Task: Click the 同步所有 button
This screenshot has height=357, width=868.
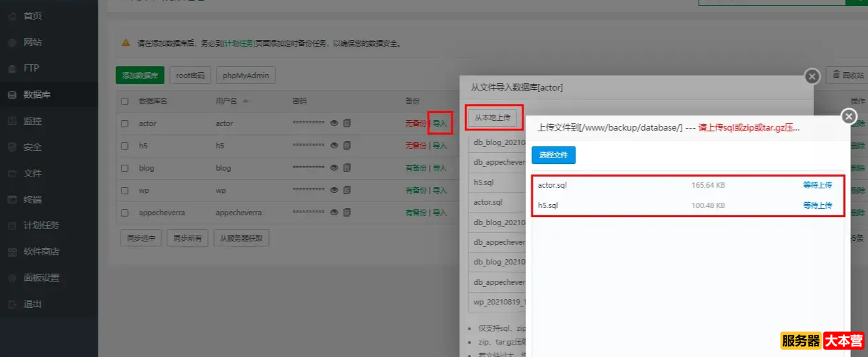Action: [x=188, y=238]
